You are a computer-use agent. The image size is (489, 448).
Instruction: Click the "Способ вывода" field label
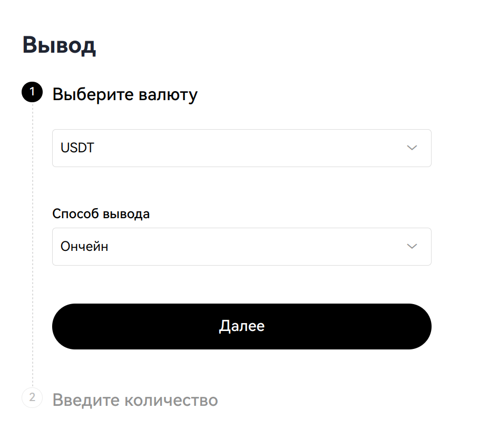pos(101,214)
